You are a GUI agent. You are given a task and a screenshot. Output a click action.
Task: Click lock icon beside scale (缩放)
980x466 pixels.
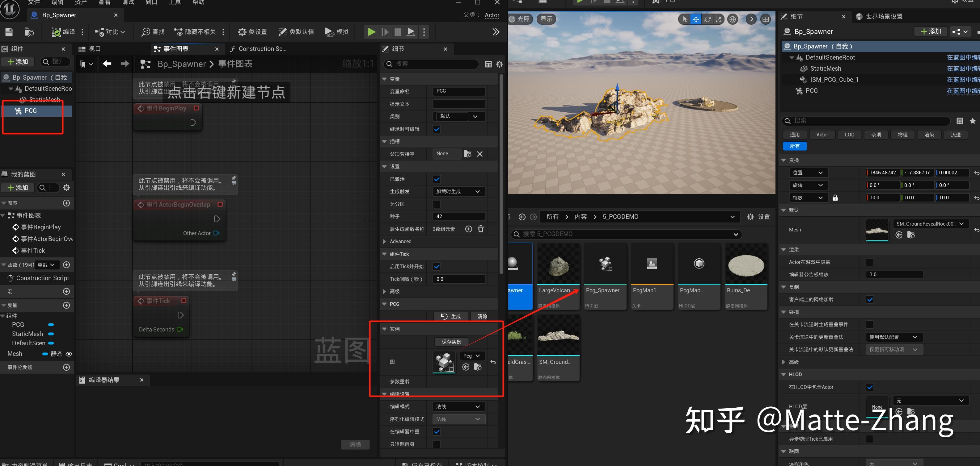pyautogui.click(x=835, y=198)
